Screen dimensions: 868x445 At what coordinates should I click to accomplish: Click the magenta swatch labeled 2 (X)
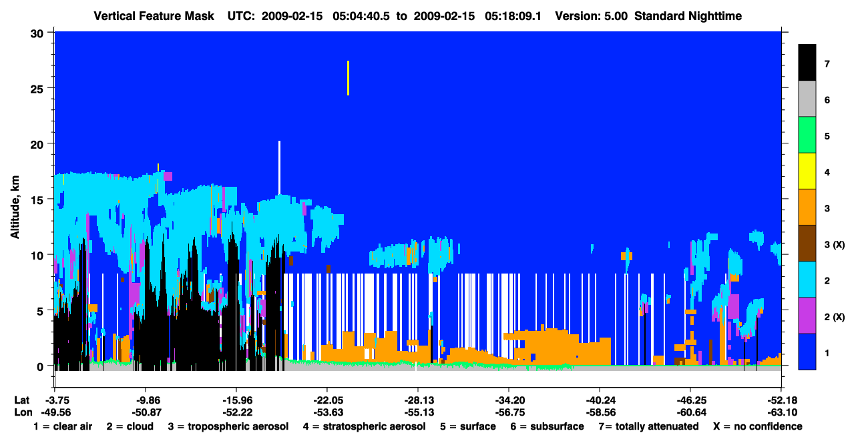[807, 315]
